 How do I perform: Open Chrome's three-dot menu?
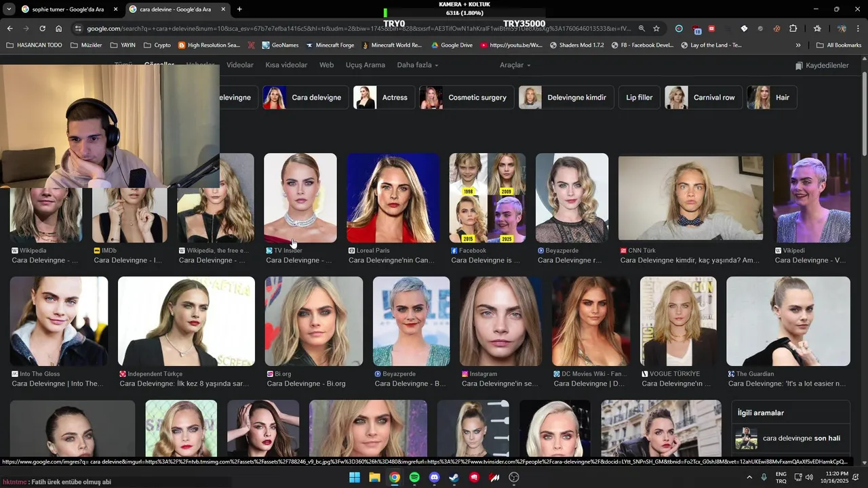click(x=859, y=28)
